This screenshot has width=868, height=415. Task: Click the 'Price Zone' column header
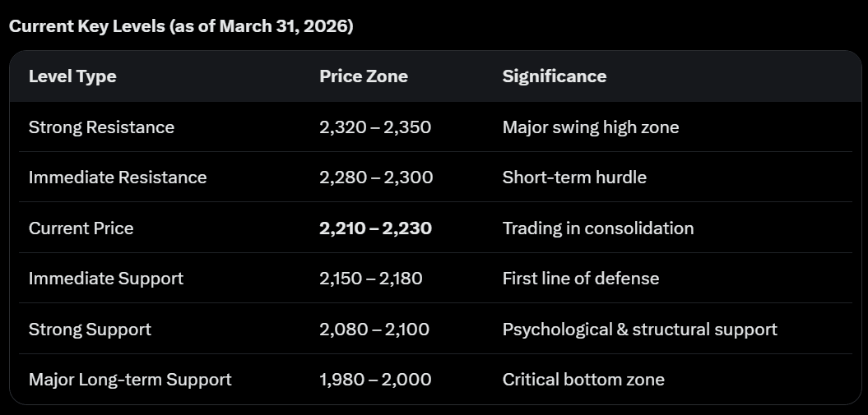tap(364, 76)
